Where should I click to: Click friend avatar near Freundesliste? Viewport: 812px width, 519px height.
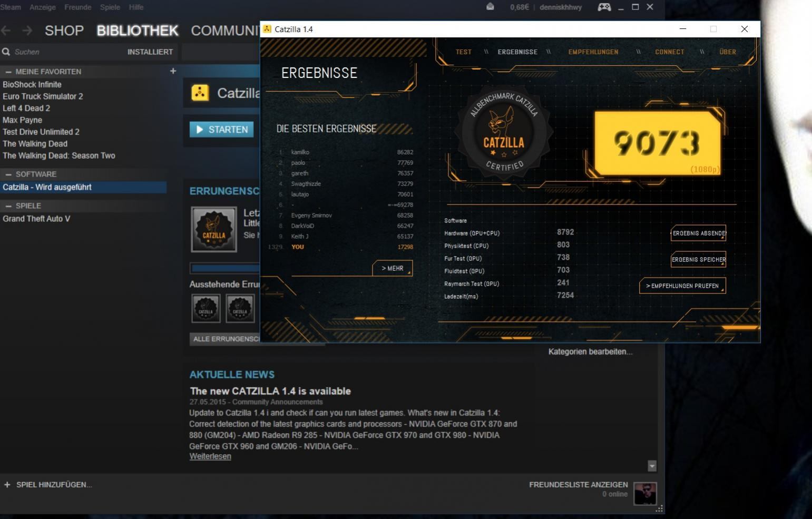[645, 494]
